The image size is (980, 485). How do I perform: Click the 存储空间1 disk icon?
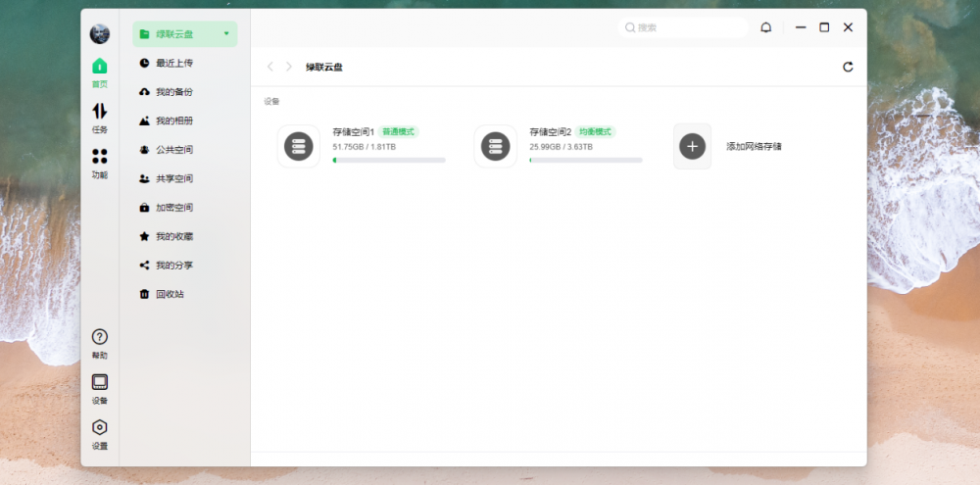click(299, 146)
